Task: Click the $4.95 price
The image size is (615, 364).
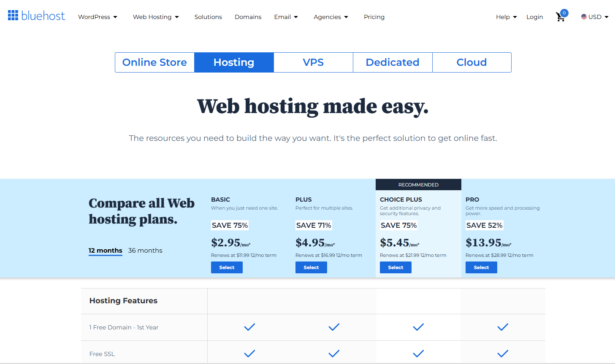Action: click(x=310, y=243)
